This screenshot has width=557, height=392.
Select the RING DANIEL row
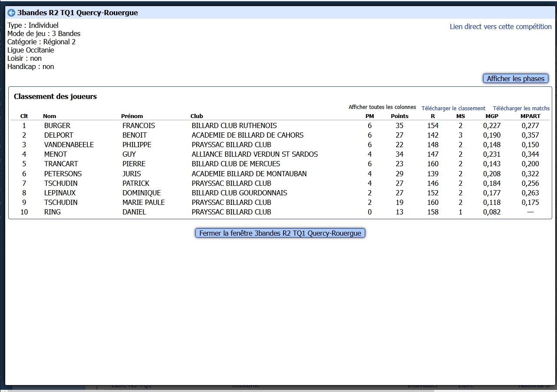52,212
